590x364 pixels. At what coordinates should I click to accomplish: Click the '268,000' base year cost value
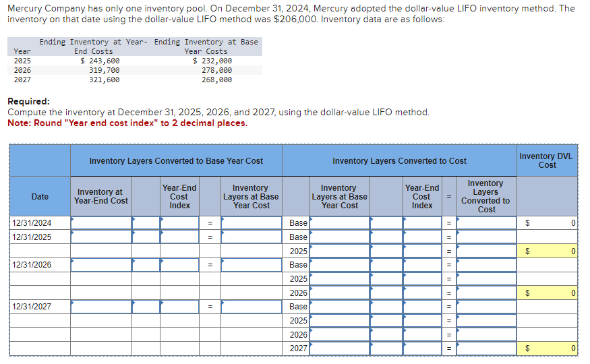pos(216,80)
